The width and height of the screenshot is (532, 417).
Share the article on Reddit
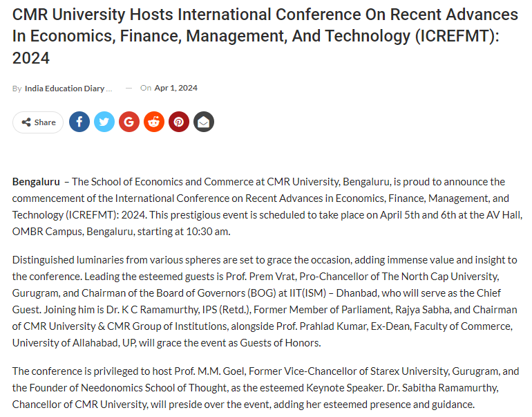[154, 122]
